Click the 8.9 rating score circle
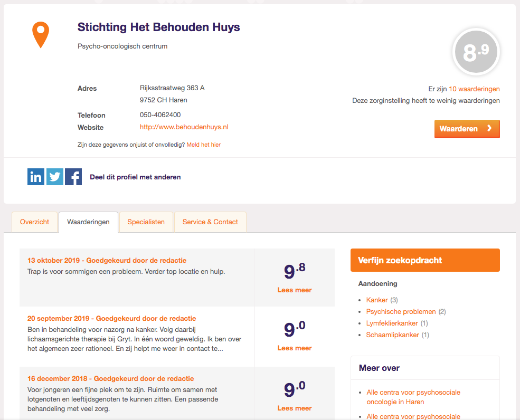Image resolution: width=520 pixels, height=420 pixels. 476,52
